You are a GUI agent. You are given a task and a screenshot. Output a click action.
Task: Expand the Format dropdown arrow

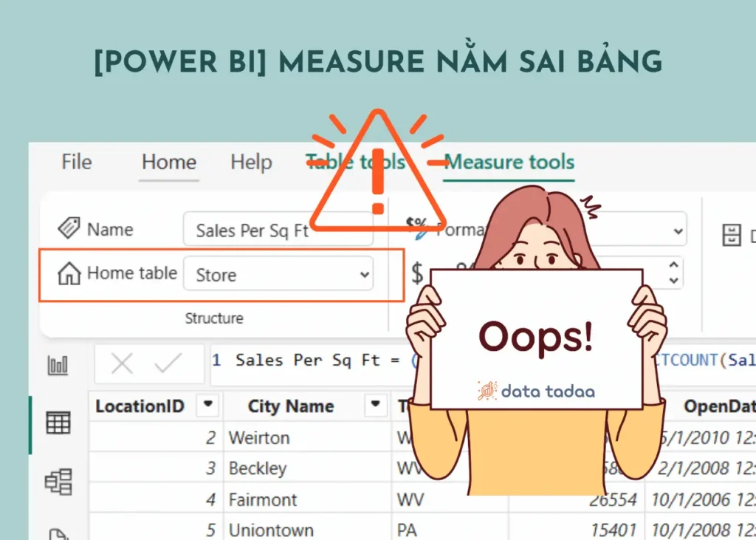pyautogui.click(x=678, y=230)
